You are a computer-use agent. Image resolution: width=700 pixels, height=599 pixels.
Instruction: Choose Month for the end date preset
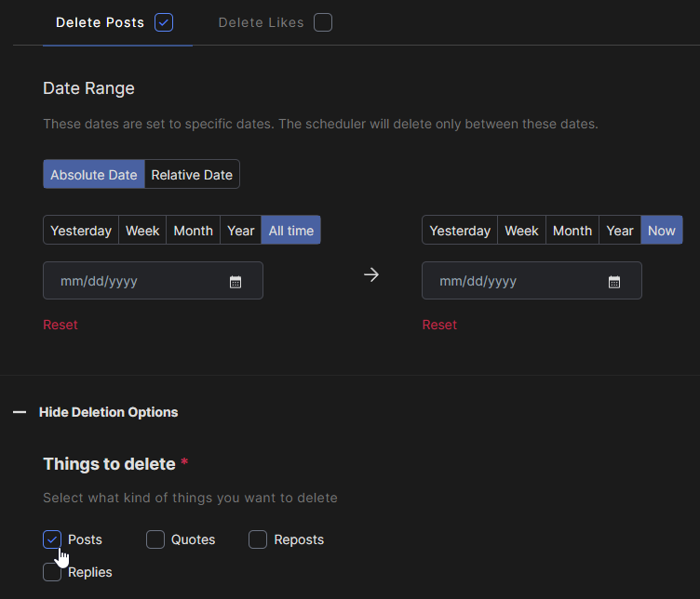(572, 230)
